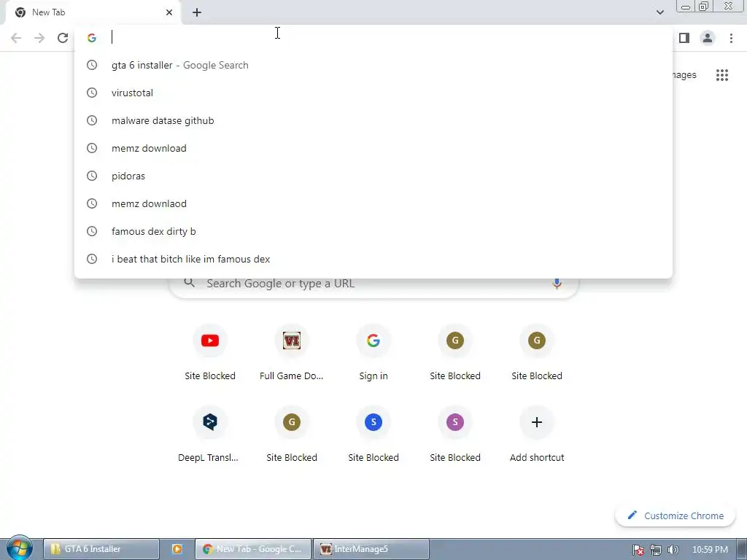Open the Windows Start orb
Screen dimensions: 747x560
[20, 548]
